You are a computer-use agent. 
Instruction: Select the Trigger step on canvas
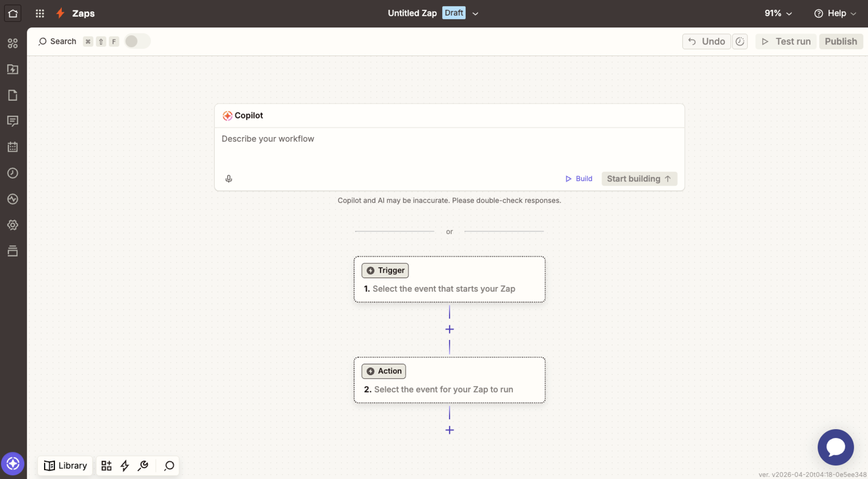click(x=449, y=279)
